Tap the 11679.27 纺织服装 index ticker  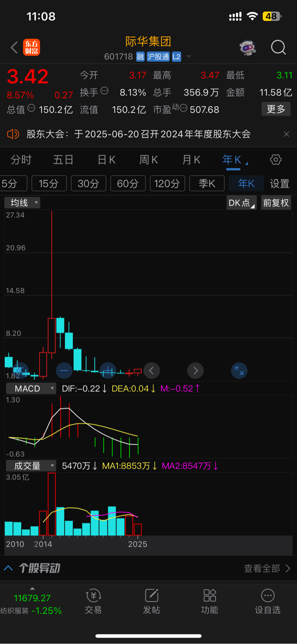pyautogui.click(x=31, y=604)
